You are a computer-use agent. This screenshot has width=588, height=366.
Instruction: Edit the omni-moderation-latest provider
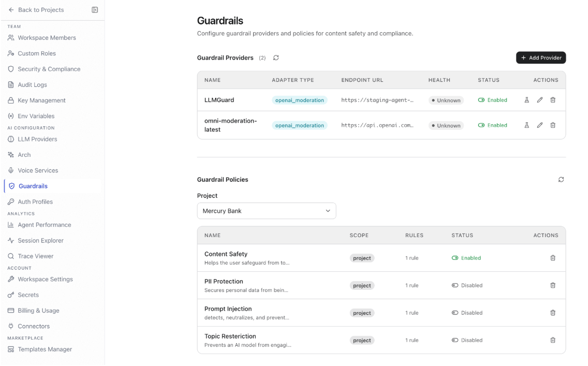click(x=540, y=125)
